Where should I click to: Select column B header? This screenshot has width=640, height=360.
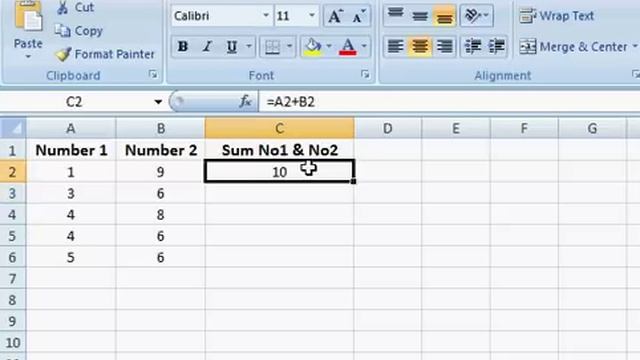point(161,129)
